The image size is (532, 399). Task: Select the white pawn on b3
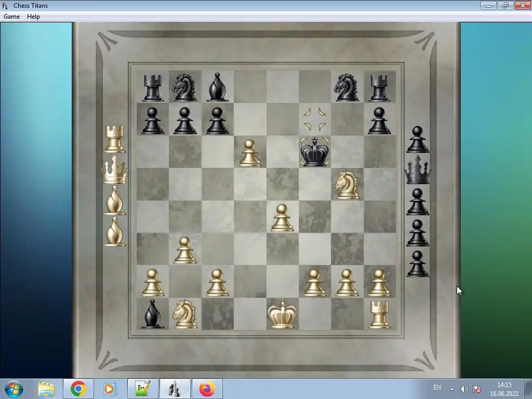coord(185,250)
